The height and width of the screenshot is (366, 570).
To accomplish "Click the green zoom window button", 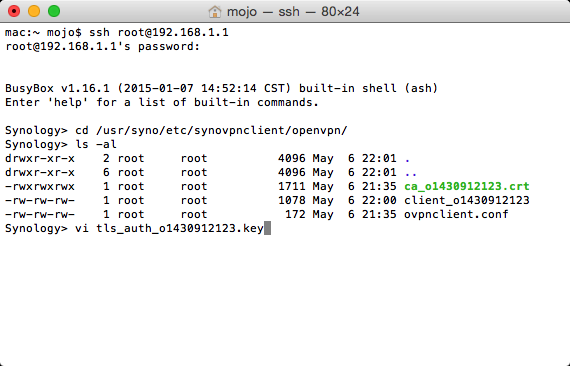I will click(x=54, y=11).
